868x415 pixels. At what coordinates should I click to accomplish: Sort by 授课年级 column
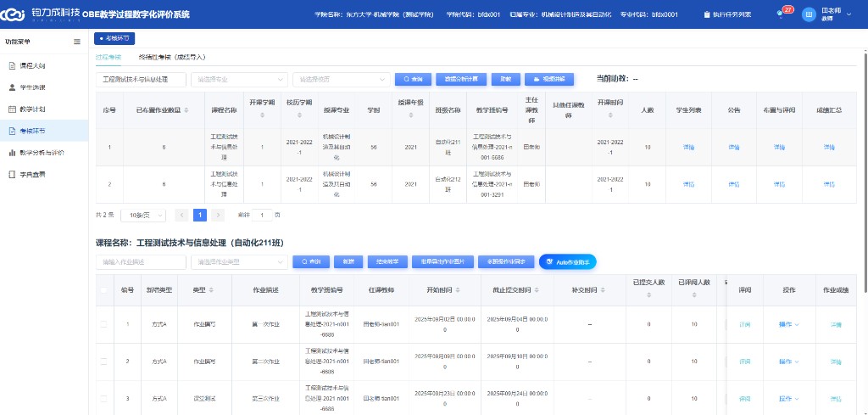pyautogui.click(x=411, y=115)
